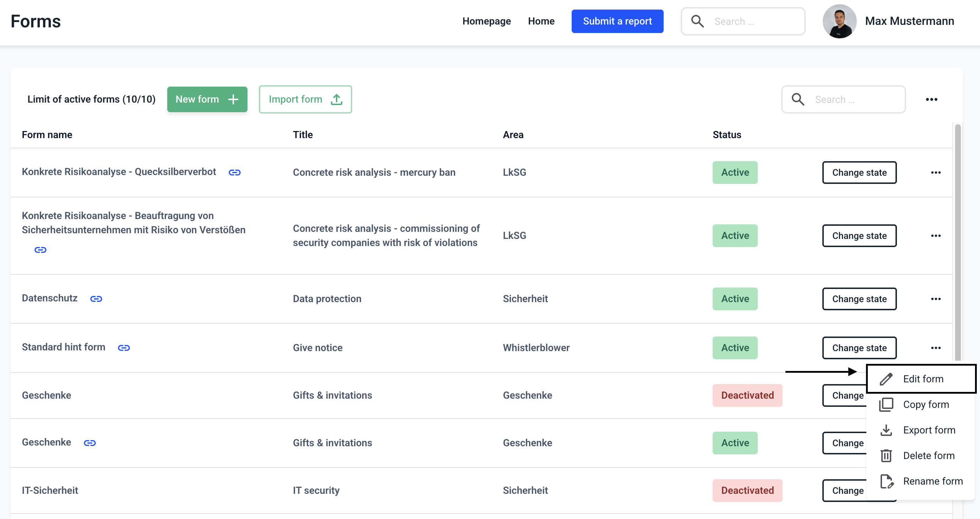Click magnifier icon in forms table search
This screenshot has width=980, height=519.
tap(798, 100)
